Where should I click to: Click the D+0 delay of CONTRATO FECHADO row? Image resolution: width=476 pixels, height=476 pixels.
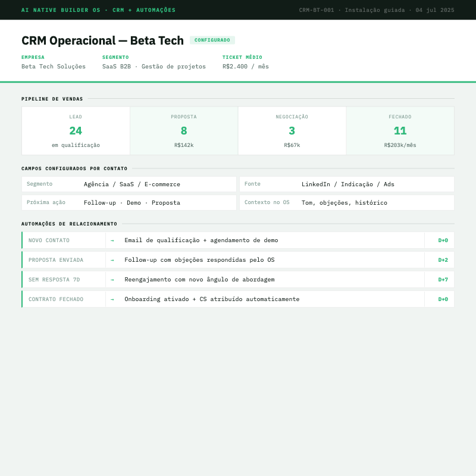click(443, 299)
